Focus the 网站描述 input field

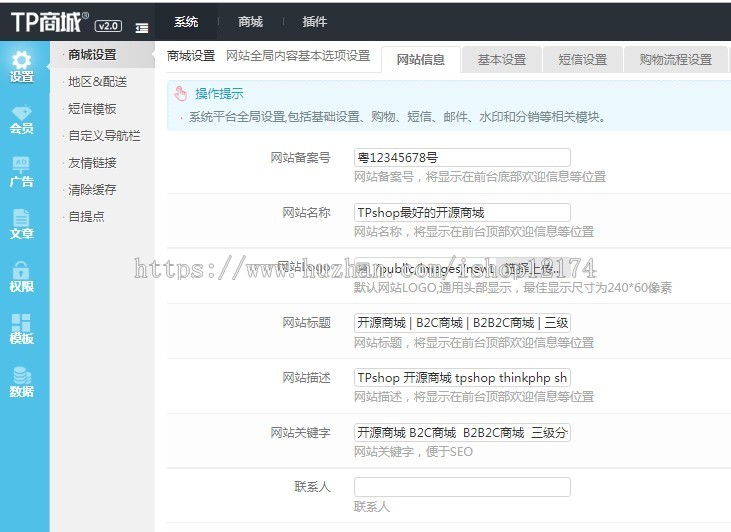[x=462, y=378]
